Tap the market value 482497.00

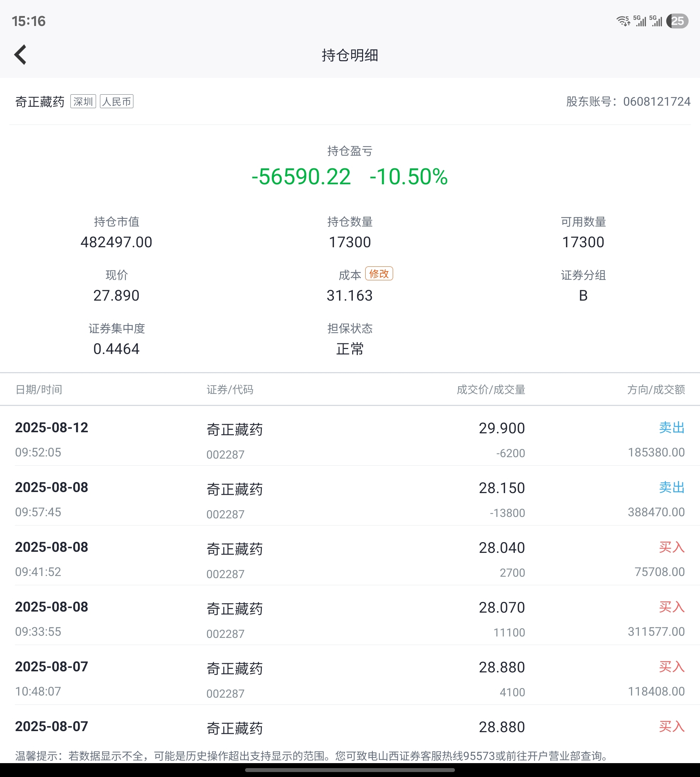coord(116,242)
